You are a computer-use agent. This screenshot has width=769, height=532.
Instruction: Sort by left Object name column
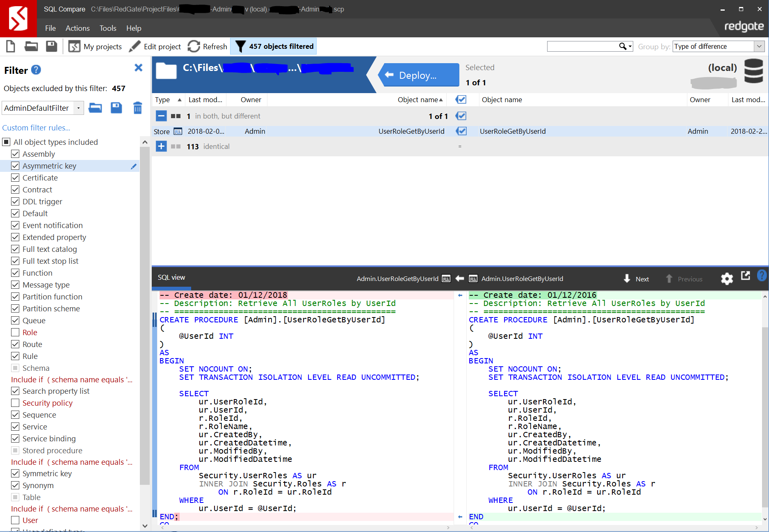(x=420, y=100)
